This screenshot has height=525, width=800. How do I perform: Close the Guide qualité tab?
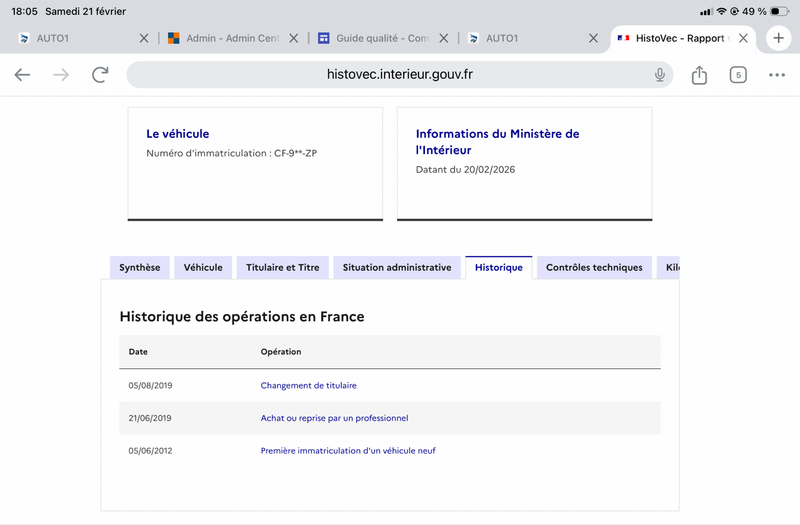[443, 38]
